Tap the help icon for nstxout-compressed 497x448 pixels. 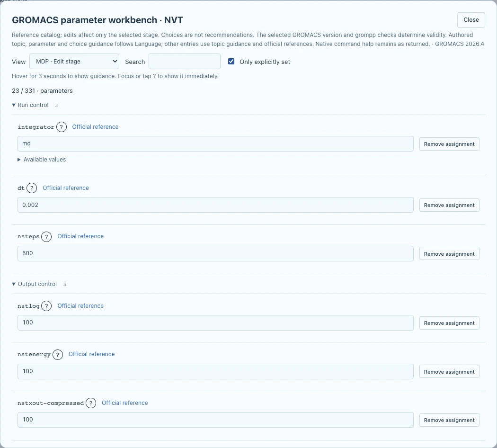tap(91, 403)
